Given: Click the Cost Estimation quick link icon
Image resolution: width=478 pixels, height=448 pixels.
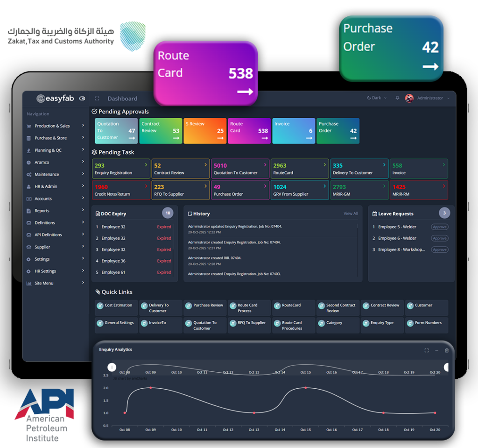Looking at the screenshot, I should click(x=100, y=306).
